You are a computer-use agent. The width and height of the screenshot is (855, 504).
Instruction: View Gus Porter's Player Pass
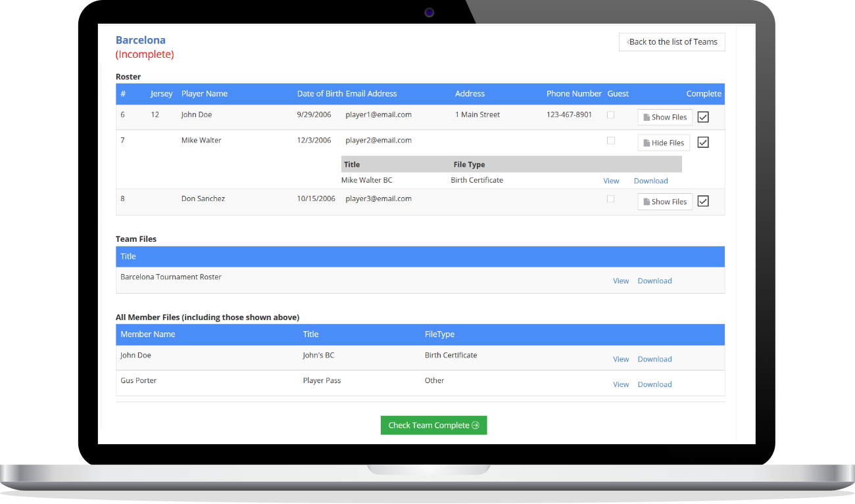pos(621,384)
